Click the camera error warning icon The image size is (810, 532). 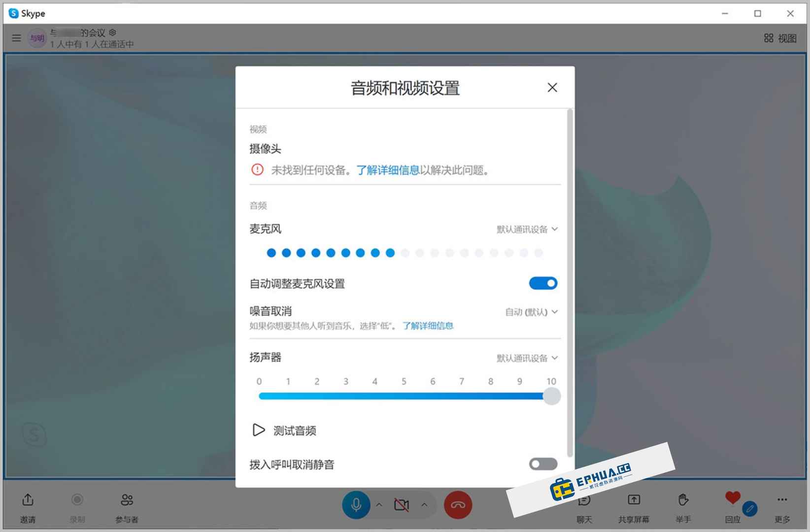[257, 170]
